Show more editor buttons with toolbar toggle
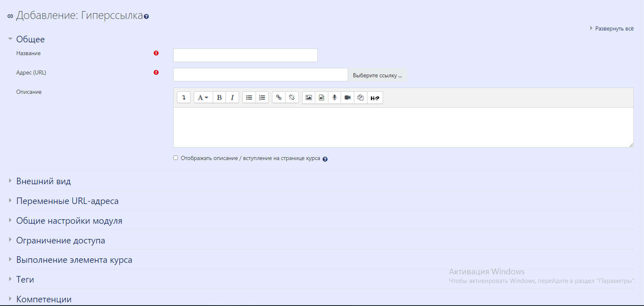This screenshot has height=306, width=644. coord(184,97)
